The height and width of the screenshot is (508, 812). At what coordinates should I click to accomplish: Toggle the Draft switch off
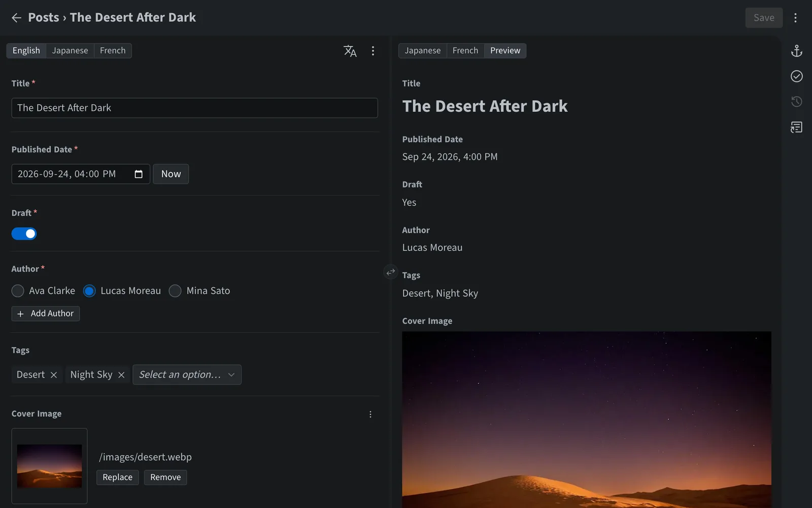[x=24, y=234]
